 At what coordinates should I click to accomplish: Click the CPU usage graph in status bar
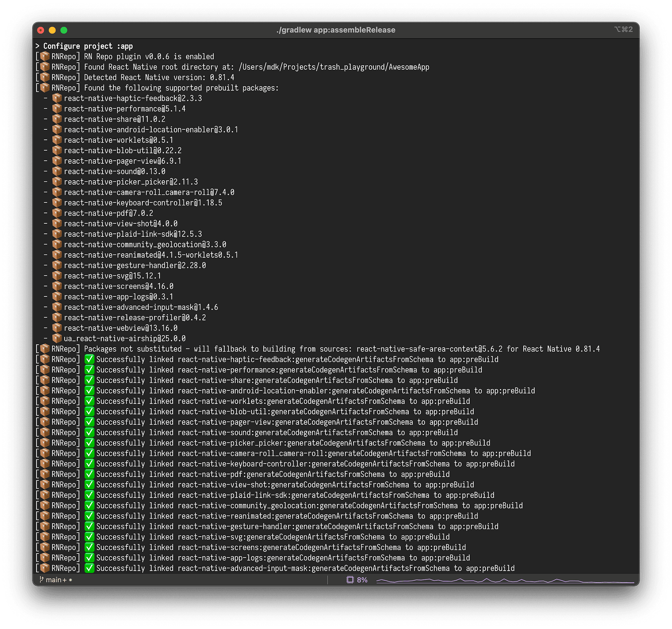click(x=505, y=580)
